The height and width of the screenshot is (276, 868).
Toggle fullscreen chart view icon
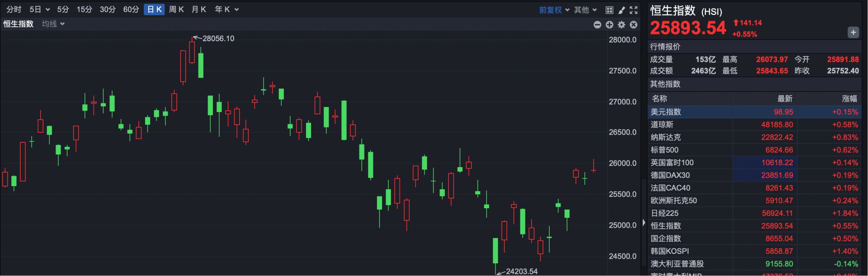coord(634,10)
